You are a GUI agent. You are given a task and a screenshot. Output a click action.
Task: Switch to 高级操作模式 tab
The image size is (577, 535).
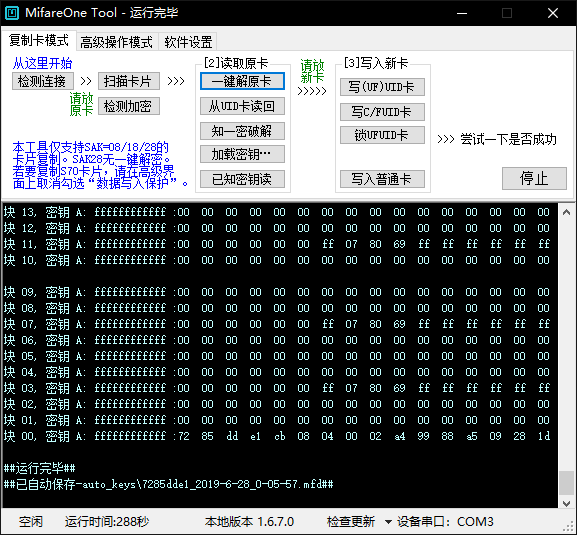tap(116, 42)
